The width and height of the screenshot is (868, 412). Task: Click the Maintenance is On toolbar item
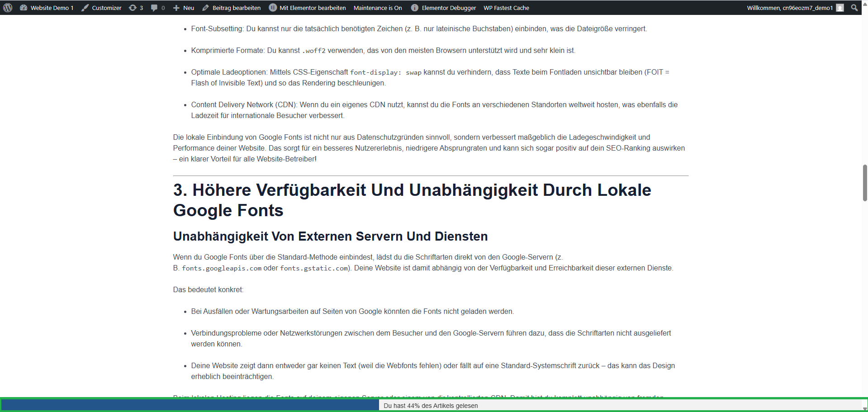pyautogui.click(x=378, y=8)
